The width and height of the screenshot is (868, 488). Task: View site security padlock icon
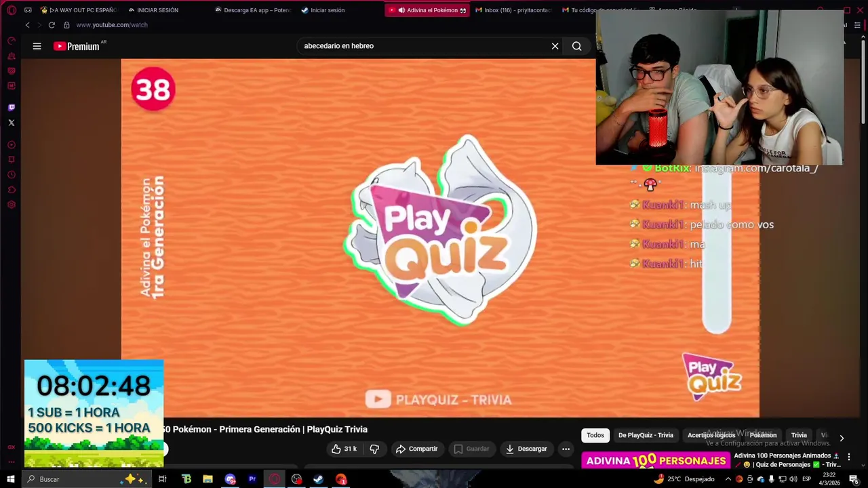tap(66, 25)
